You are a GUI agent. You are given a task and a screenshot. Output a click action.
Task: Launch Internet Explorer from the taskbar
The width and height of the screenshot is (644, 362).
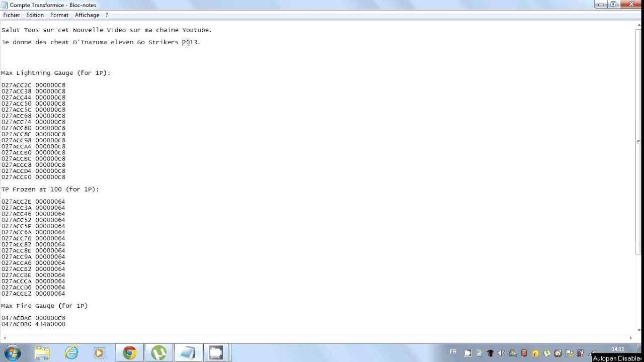[71, 353]
